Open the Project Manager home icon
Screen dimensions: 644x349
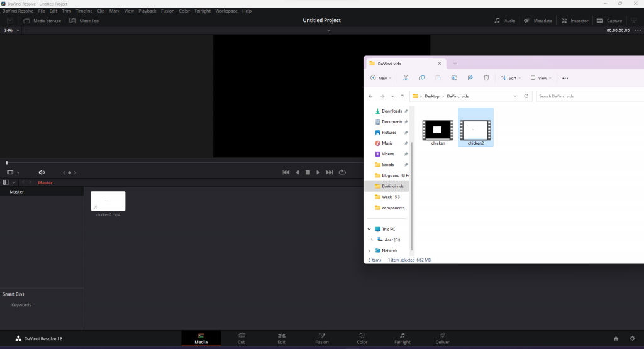(616, 339)
